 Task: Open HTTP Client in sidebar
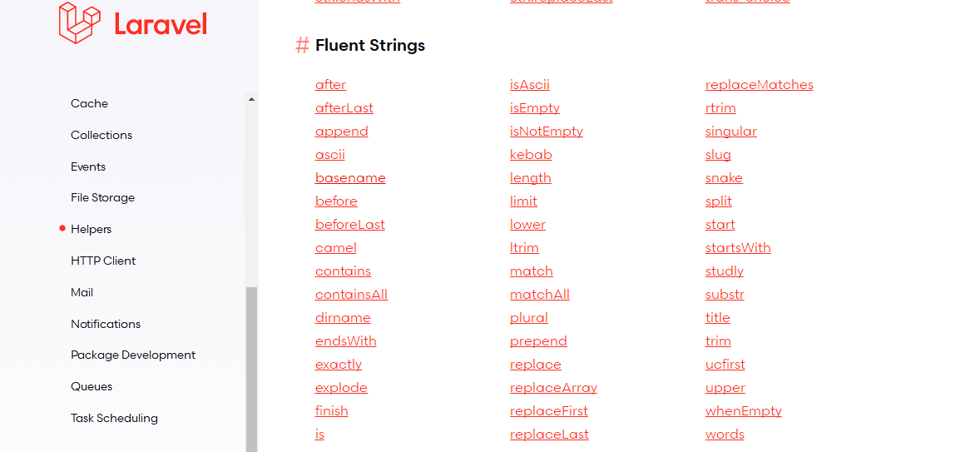pos(103,261)
